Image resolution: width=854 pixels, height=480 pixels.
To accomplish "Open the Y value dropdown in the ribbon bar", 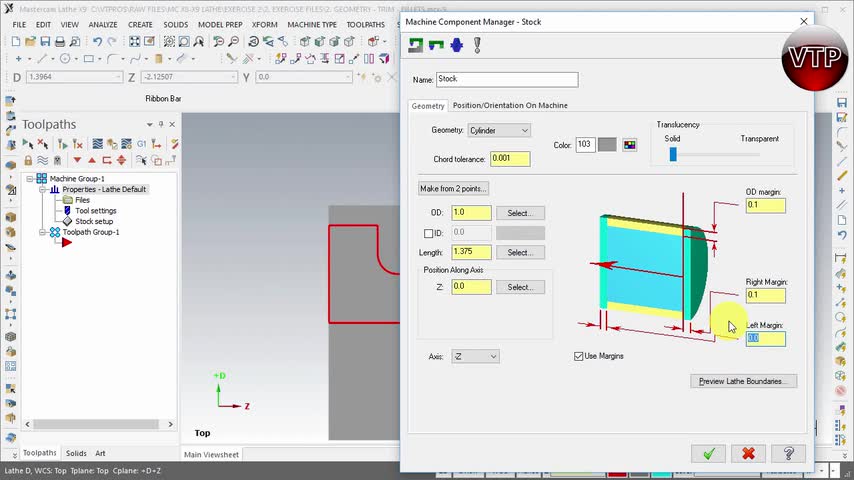I will click(347, 77).
